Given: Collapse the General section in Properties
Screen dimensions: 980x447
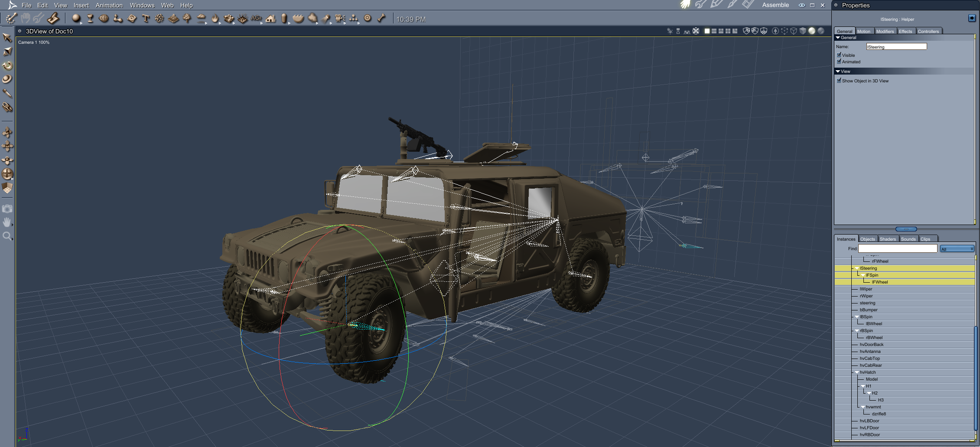Looking at the screenshot, I should point(838,38).
